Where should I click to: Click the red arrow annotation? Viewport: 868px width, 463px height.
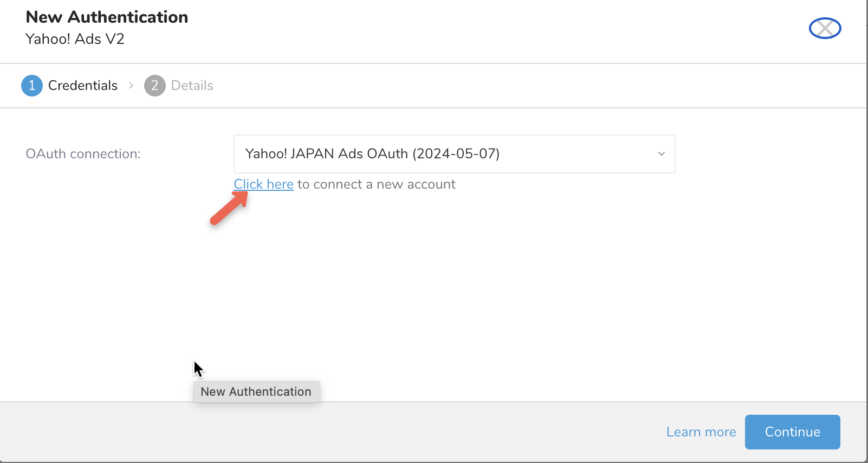point(229,208)
